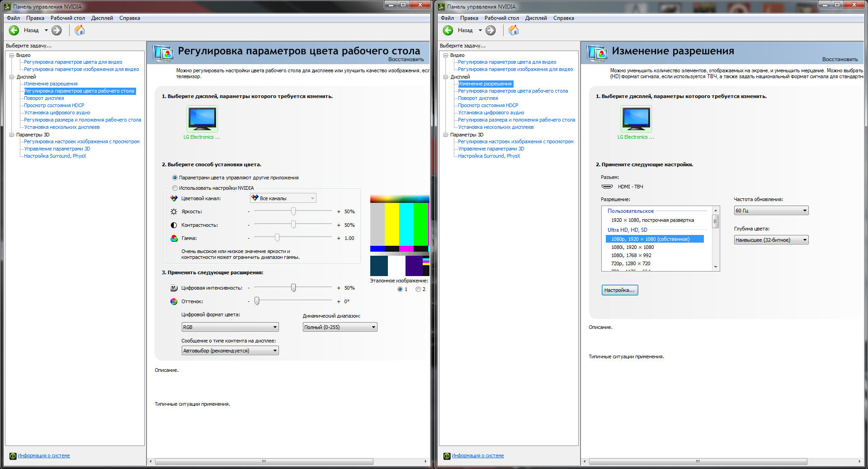Select '720p, 1280 × 720' in the resolution list
This screenshot has width=868, height=469.
[x=631, y=264]
